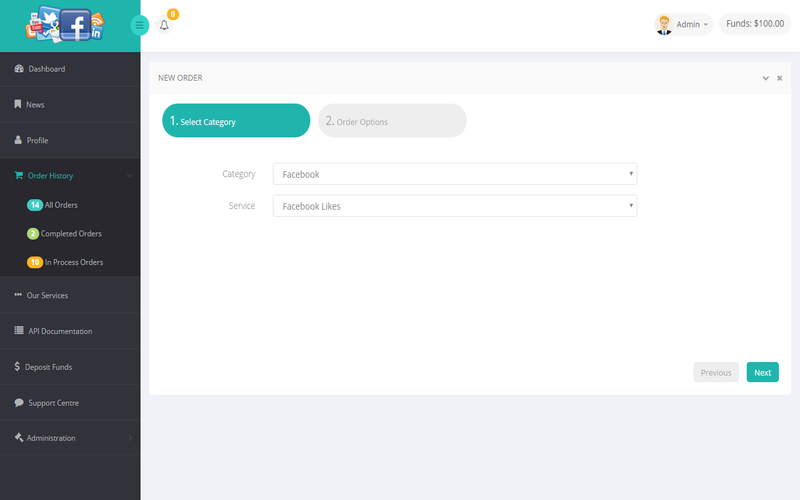The image size is (800, 500).
Task: Open In Process Orders list
Action: [73, 262]
